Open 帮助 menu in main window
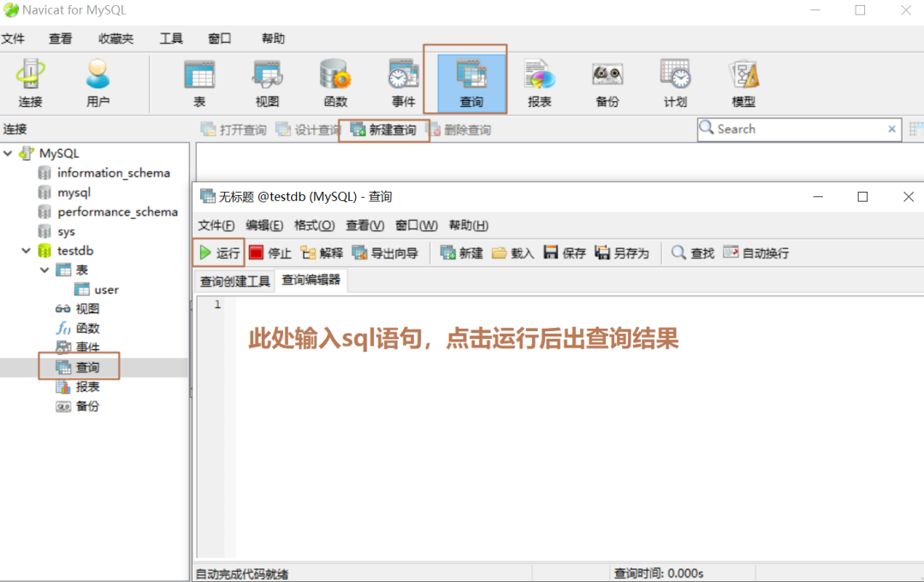Image resolution: width=924 pixels, height=582 pixels. tap(273, 39)
